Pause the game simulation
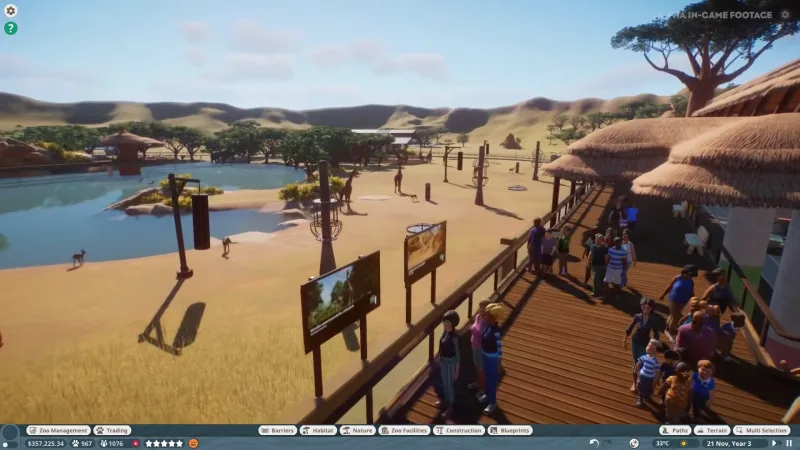This screenshot has width=800, height=450. click(x=789, y=443)
